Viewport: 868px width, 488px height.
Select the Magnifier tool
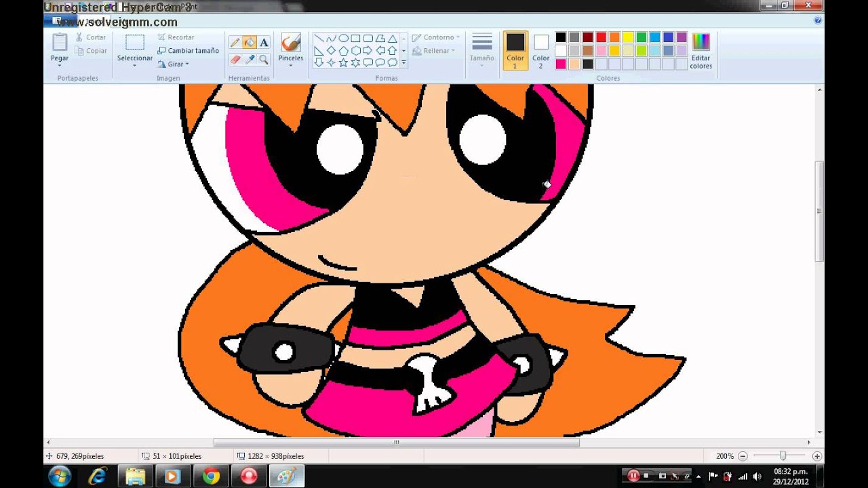point(264,60)
